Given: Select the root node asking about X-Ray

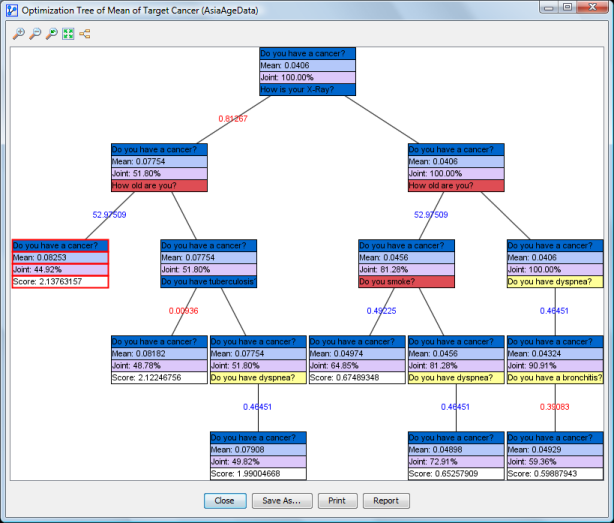Looking at the screenshot, I should 307,71.
